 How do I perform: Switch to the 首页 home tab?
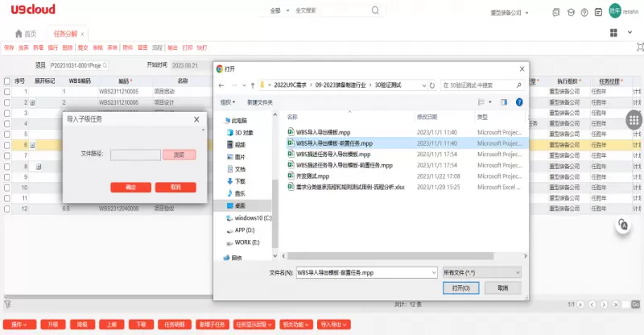26,34
